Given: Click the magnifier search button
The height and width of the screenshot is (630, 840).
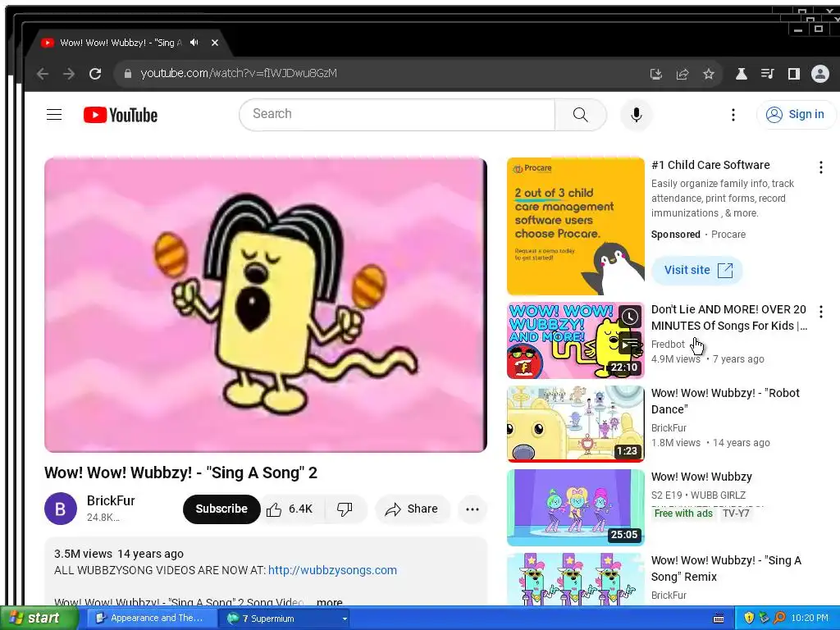Looking at the screenshot, I should (x=580, y=114).
